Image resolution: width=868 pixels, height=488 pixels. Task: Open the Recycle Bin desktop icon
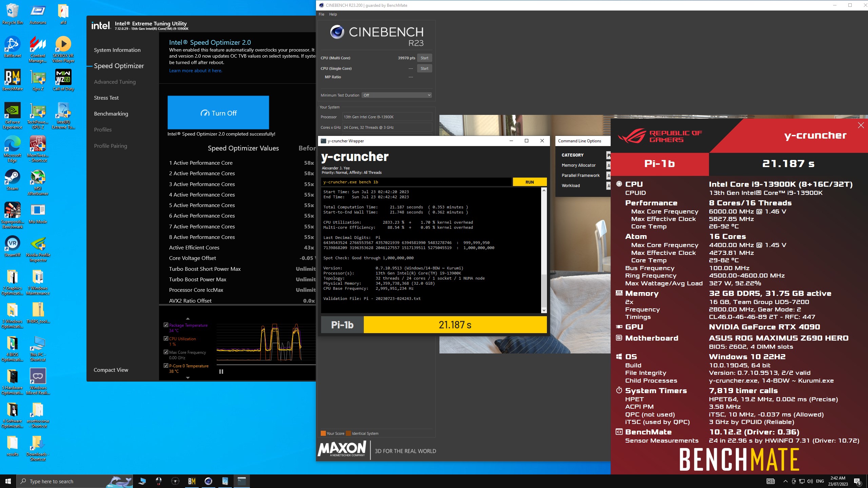[x=13, y=14]
